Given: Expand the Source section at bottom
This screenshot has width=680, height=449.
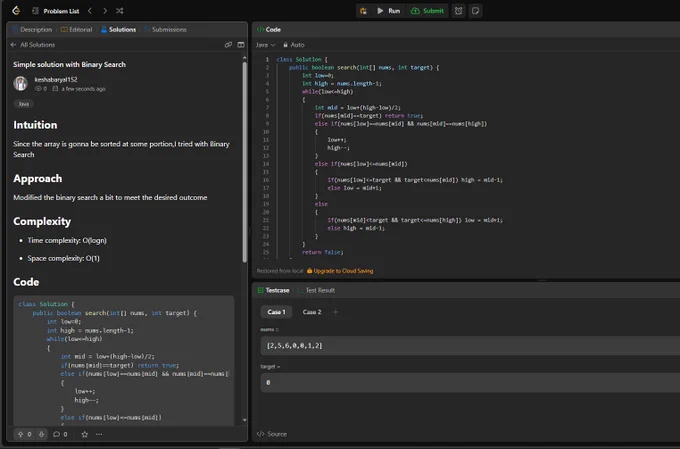Looking at the screenshot, I should [272, 434].
